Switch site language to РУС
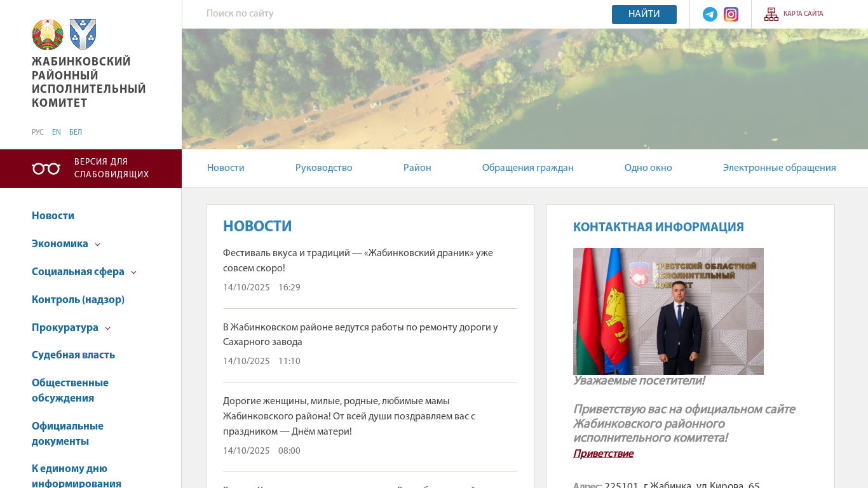This screenshot has height=488, width=868. coord(37,132)
